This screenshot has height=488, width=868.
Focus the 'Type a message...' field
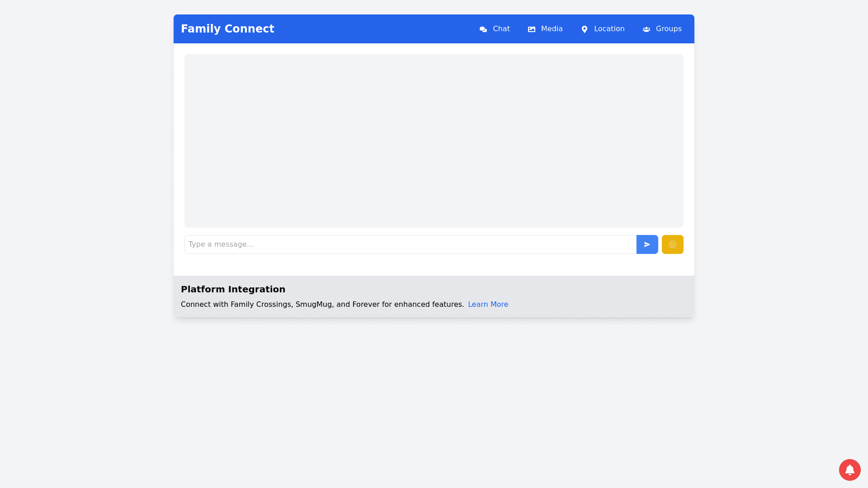pyautogui.click(x=410, y=244)
